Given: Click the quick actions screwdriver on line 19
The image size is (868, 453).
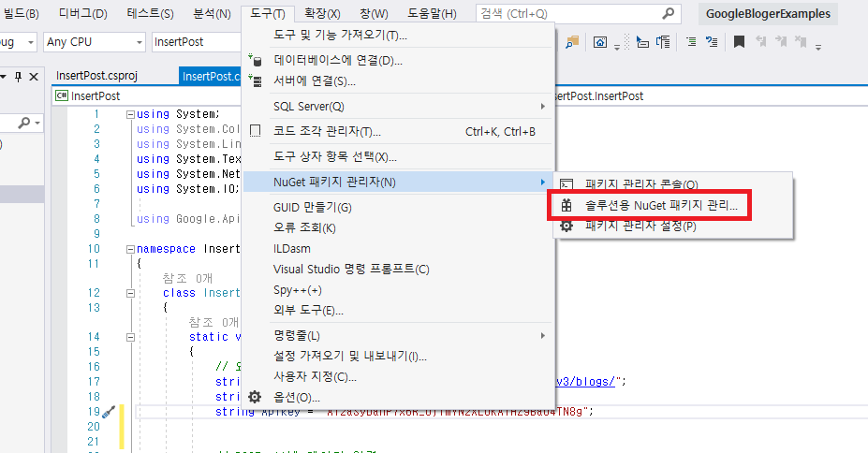Looking at the screenshot, I should [109, 412].
